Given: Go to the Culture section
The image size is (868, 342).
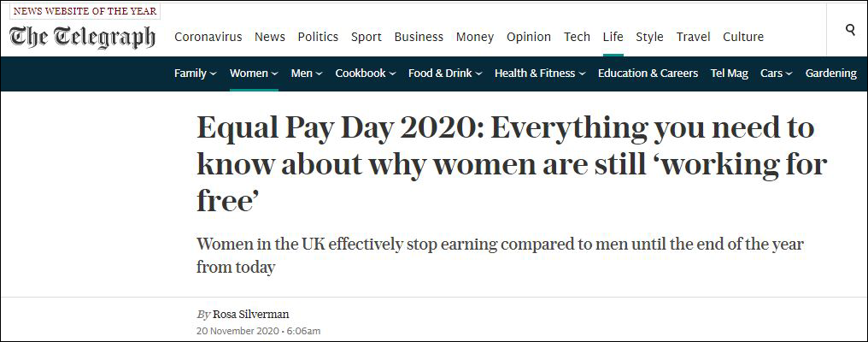Looking at the screenshot, I should click(743, 37).
